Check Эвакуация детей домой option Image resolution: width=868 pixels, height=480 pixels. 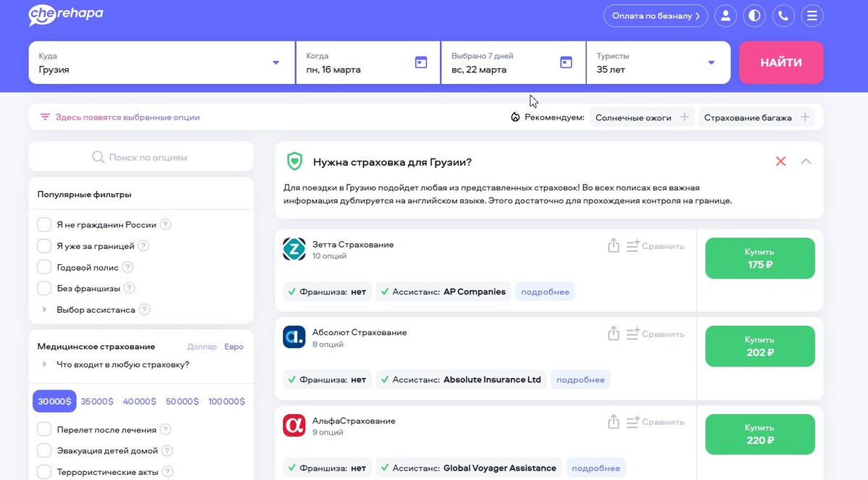[x=44, y=450]
